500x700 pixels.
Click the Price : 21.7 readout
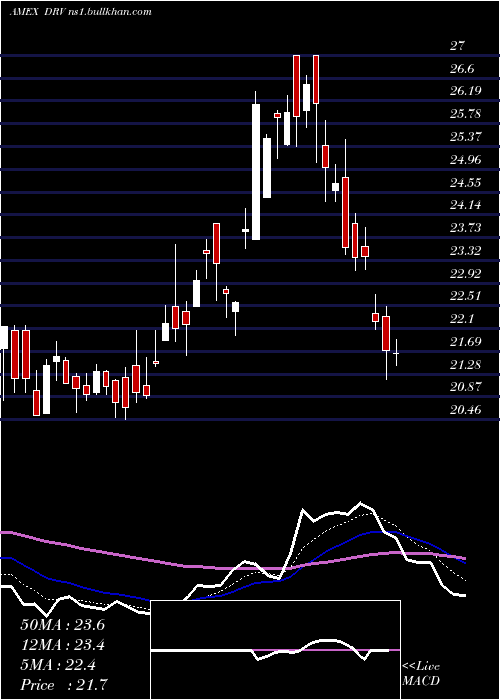(64, 684)
